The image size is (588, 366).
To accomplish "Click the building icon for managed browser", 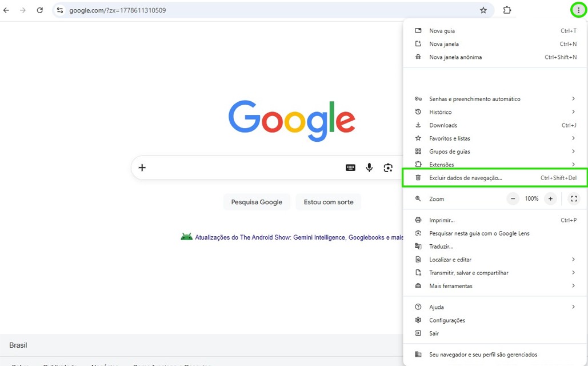I will click(418, 354).
